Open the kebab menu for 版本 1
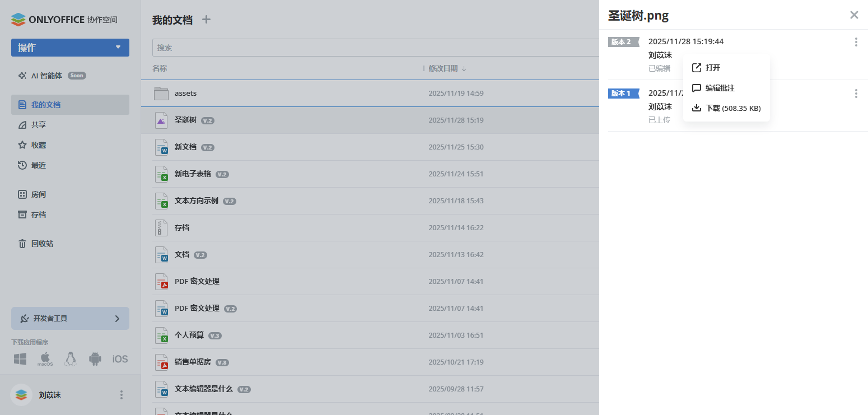 pos(856,94)
